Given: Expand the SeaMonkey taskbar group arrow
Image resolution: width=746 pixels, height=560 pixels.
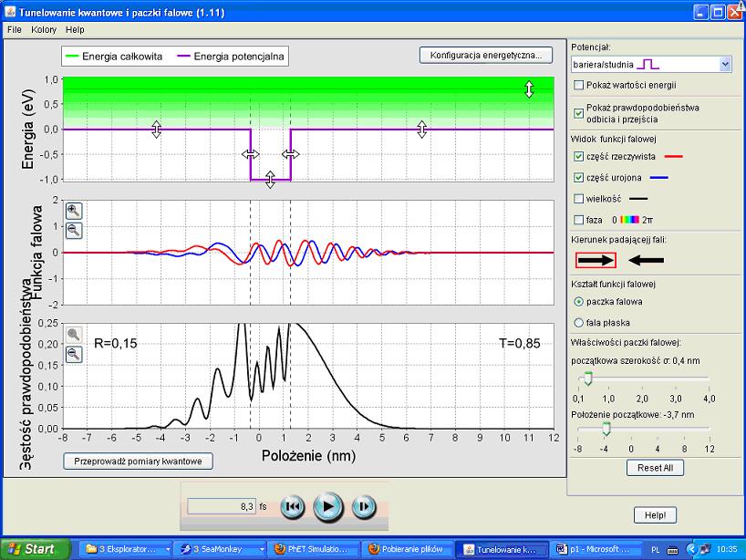Looking at the screenshot, I should 262,550.
